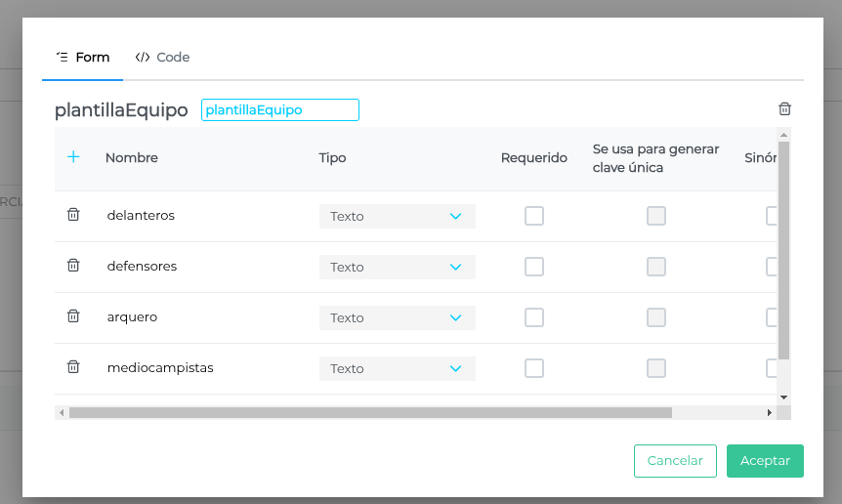Screen dimensions: 842x504
Task: Switch to the Code tab
Action: point(163,58)
